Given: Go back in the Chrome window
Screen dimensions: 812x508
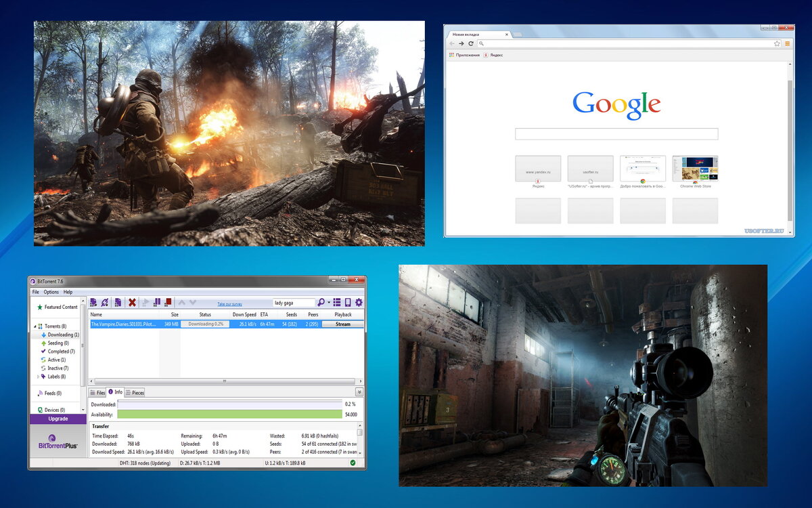Looking at the screenshot, I should click(x=452, y=43).
